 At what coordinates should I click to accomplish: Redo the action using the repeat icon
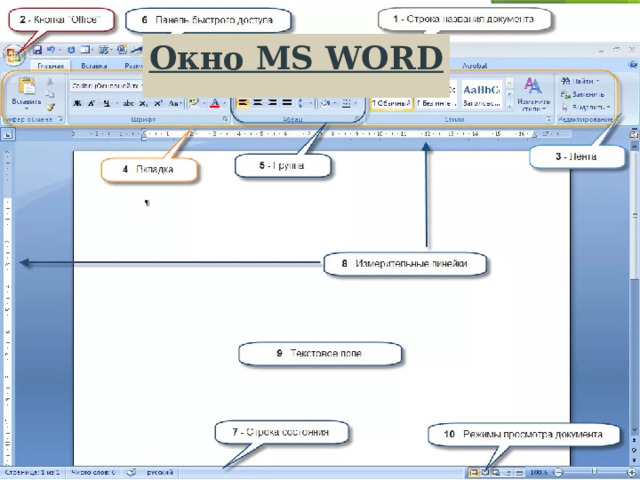(x=71, y=50)
